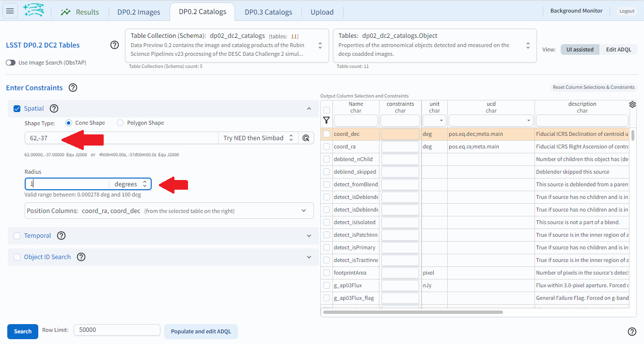Enable the Use Image Search ObsTAP toggle
The image size is (644, 344).
coord(11,63)
